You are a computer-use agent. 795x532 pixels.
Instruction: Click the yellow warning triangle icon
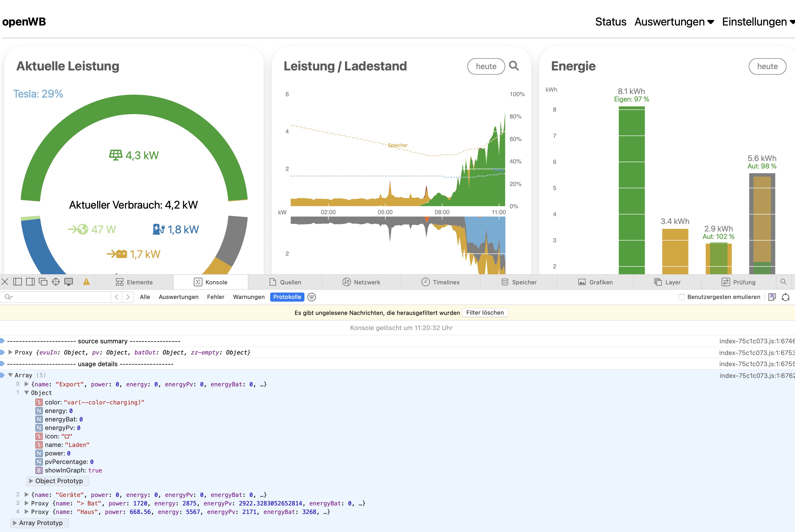[86, 282]
